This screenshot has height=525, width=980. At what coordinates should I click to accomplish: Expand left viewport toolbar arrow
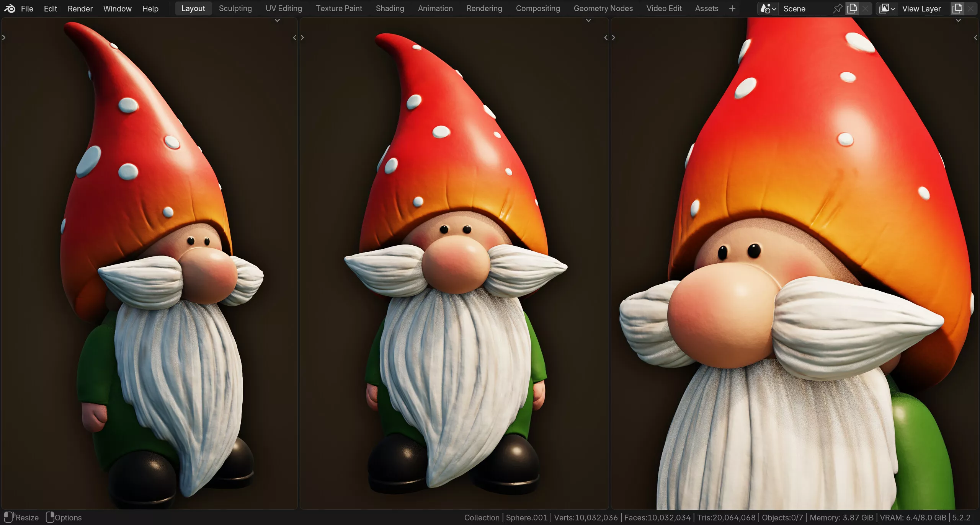pyautogui.click(x=4, y=37)
